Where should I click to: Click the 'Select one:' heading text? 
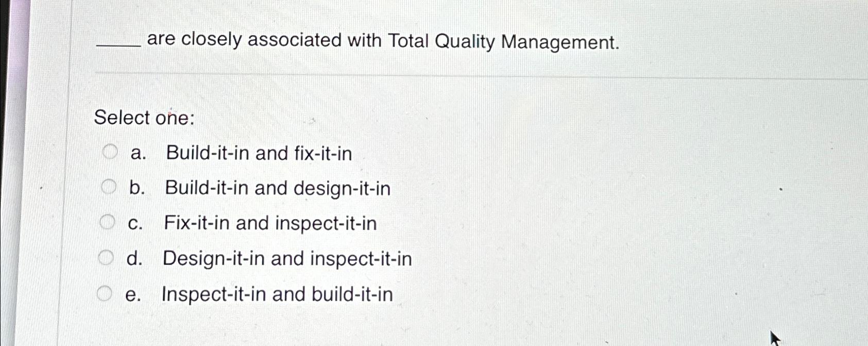pos(144,119)
